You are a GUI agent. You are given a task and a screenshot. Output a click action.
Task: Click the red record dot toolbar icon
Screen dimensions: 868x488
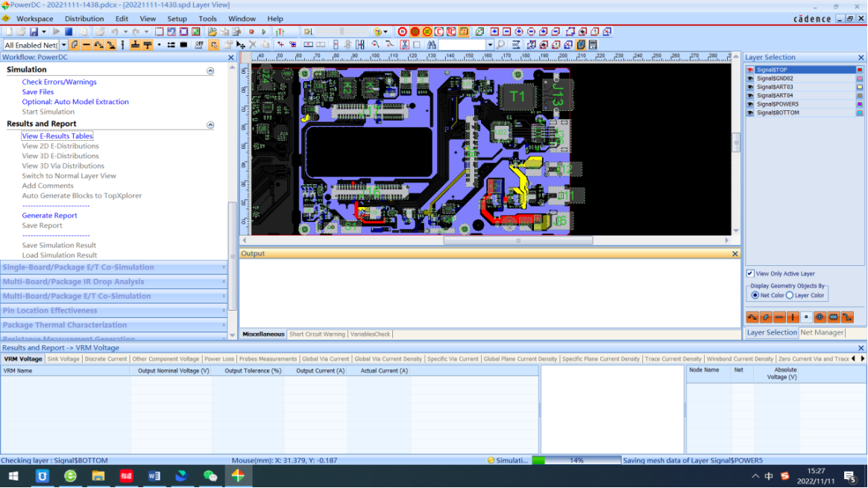coord(251,31)
